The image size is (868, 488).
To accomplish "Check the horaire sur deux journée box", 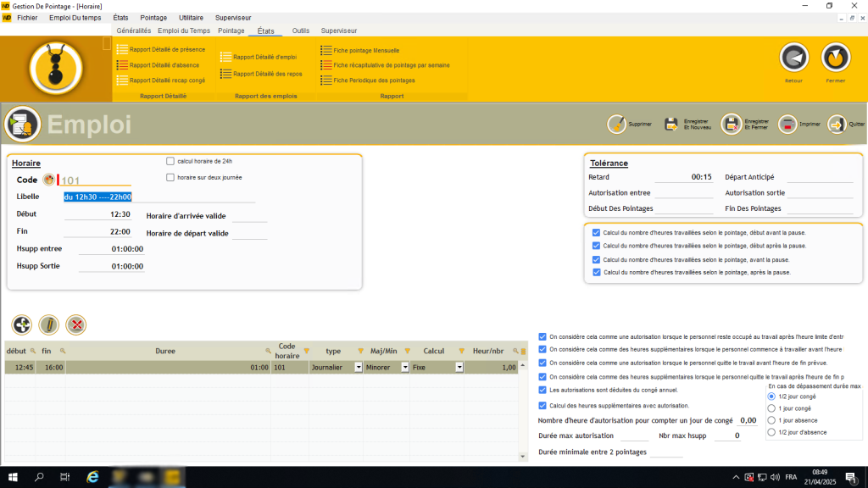I will 170,177.
